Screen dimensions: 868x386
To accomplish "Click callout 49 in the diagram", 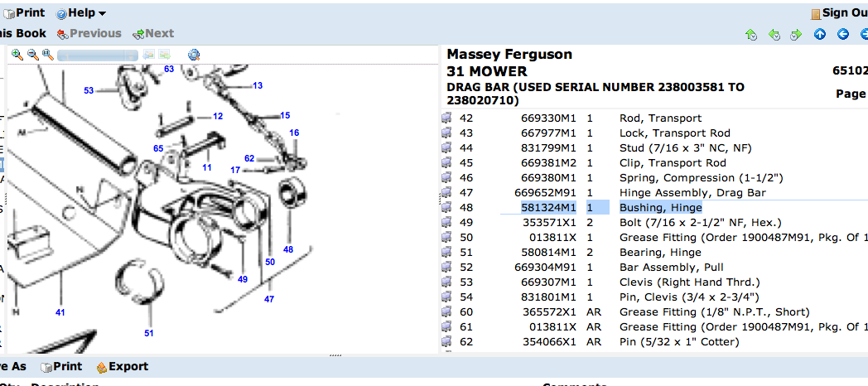I will [x=243, y=279].
